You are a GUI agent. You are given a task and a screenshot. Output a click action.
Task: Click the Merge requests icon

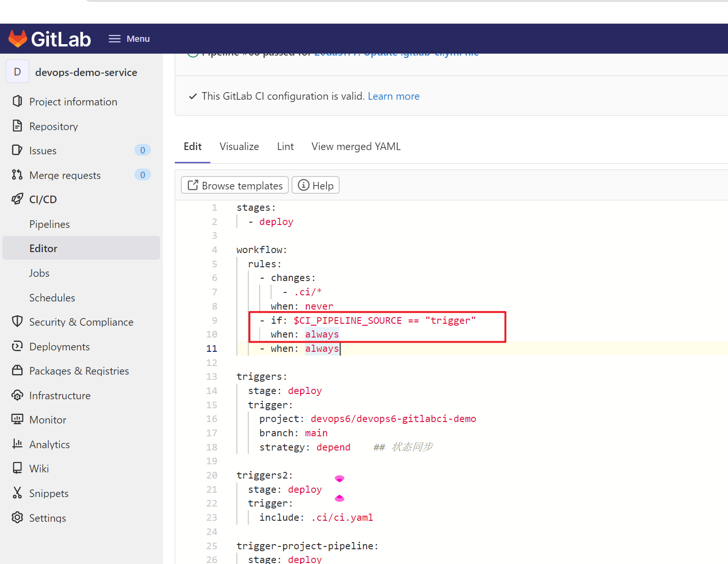18,175
